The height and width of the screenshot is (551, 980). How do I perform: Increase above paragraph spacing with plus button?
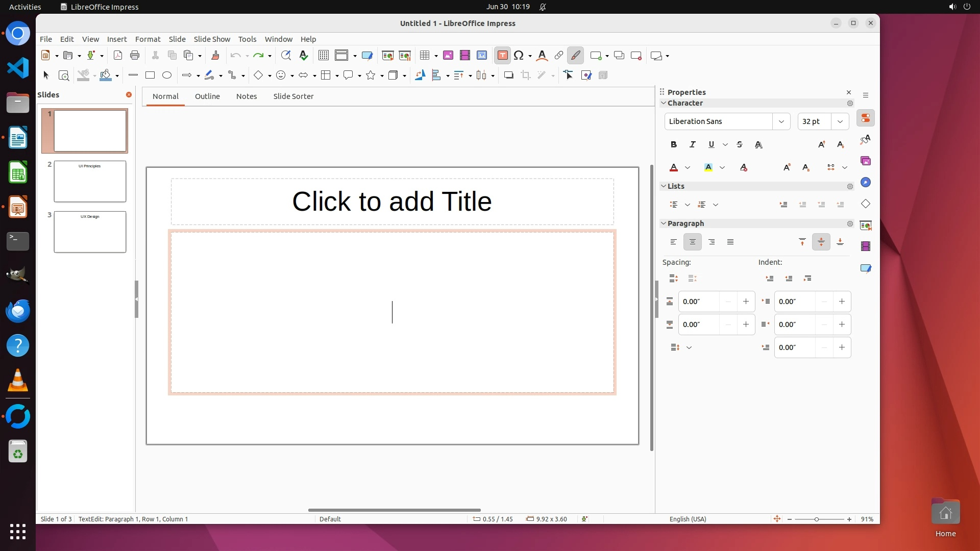[x=746, y=302]
